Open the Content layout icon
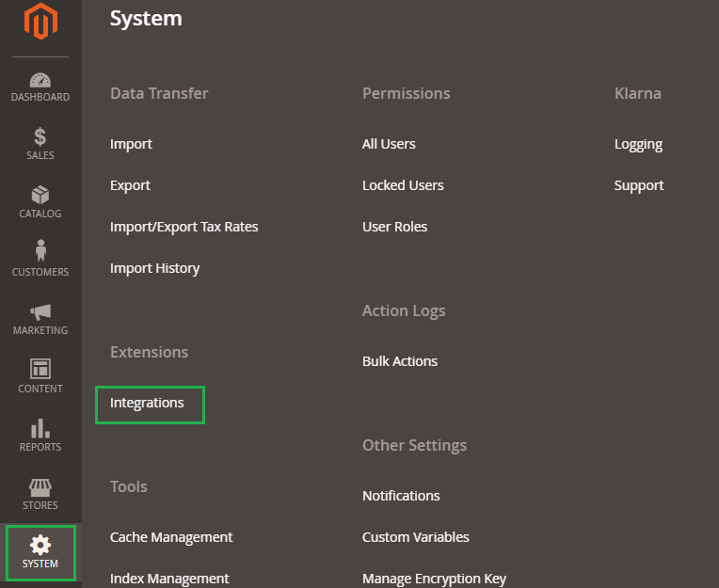The width and height of the screenshot is (719, 588). point(40,369)
